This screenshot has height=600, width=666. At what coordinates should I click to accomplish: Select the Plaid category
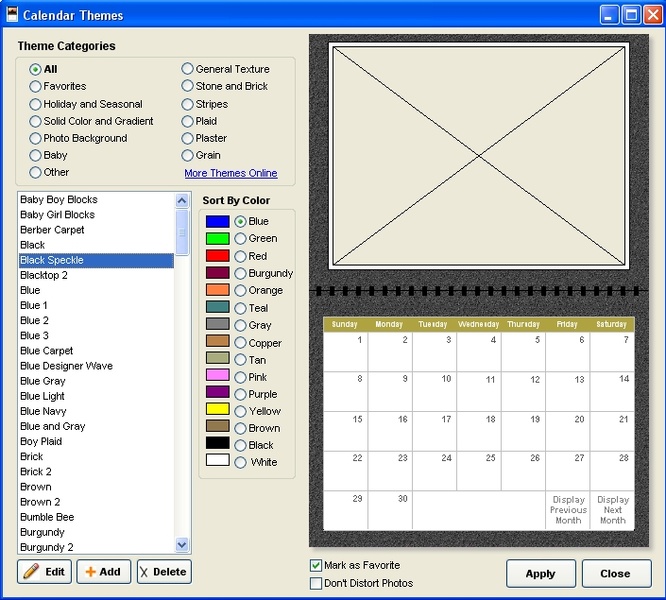(187, 121)
